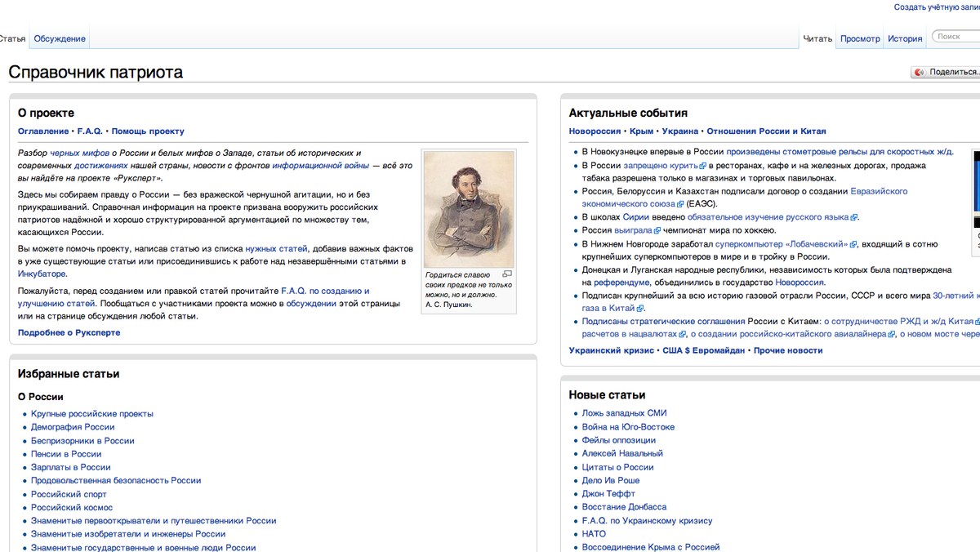Open the История tab
Image resolution: width=980 pixels, height=552 pixels.
(x=905, y=38)
